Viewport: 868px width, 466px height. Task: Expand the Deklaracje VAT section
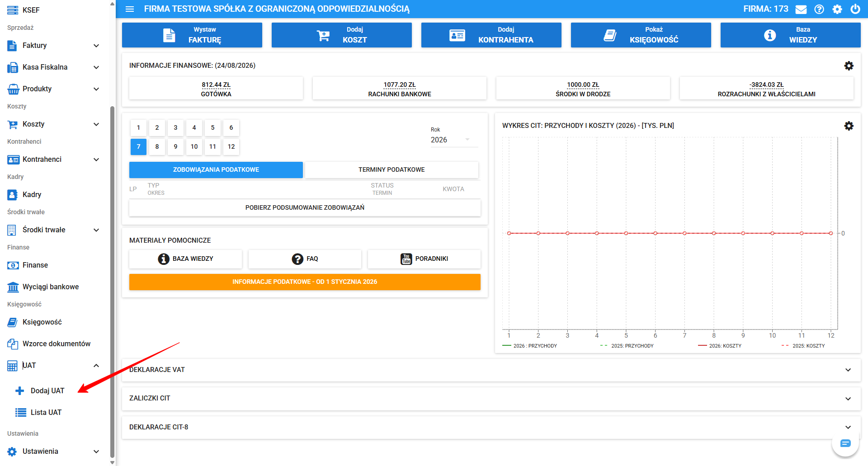click(491, 370)
